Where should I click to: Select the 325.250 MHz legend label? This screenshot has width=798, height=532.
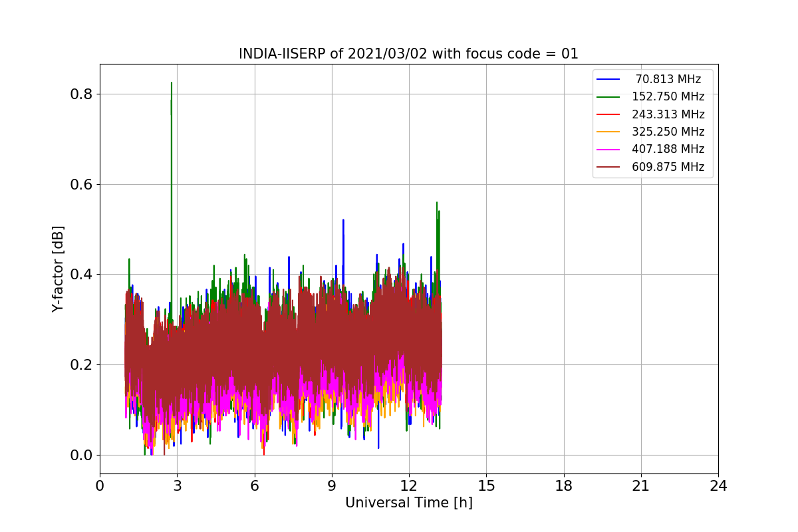pos(668,132)
